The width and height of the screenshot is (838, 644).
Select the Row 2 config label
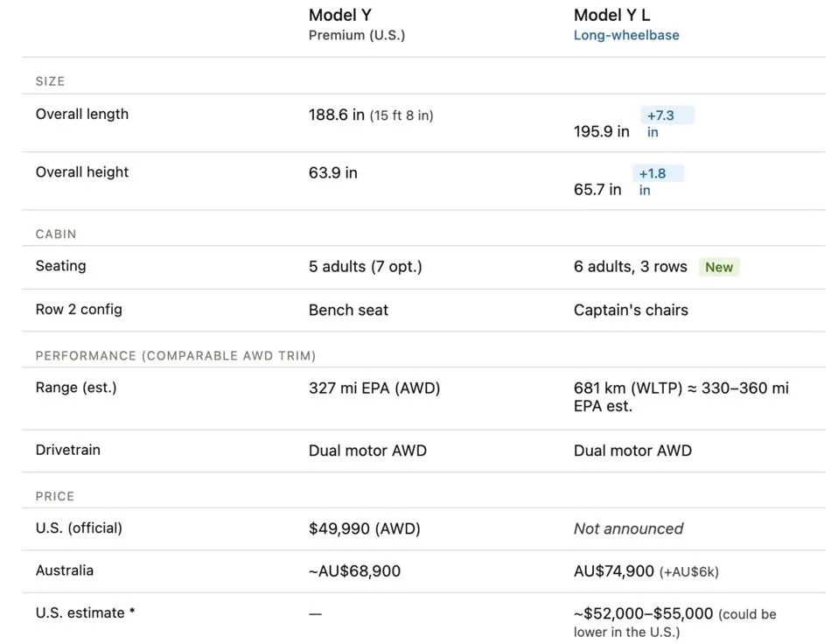[79, 310]
